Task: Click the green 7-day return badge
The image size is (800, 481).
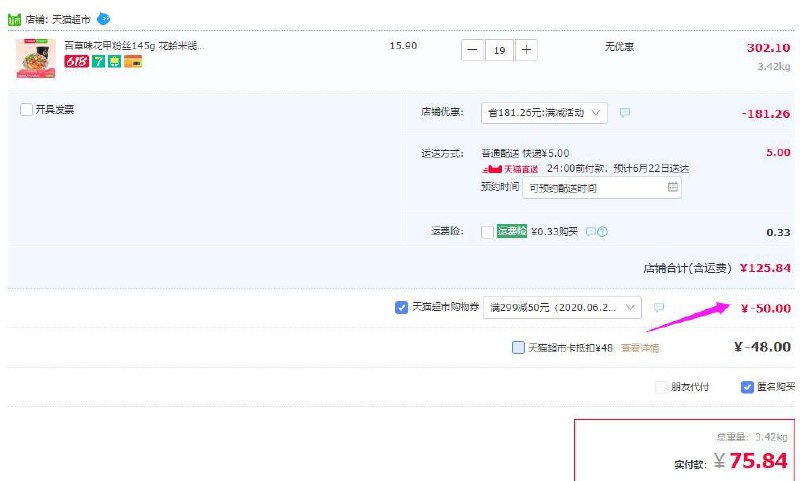Action: 98,62
